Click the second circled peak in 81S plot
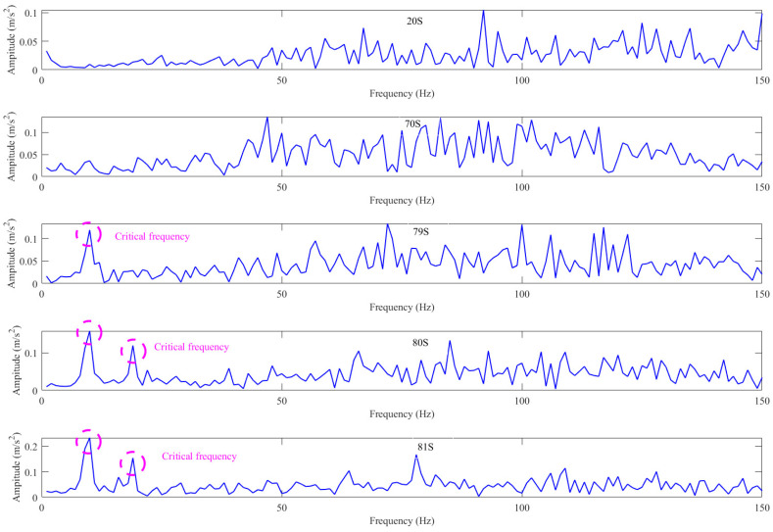773x532 pixels. [x=132, y=463]
